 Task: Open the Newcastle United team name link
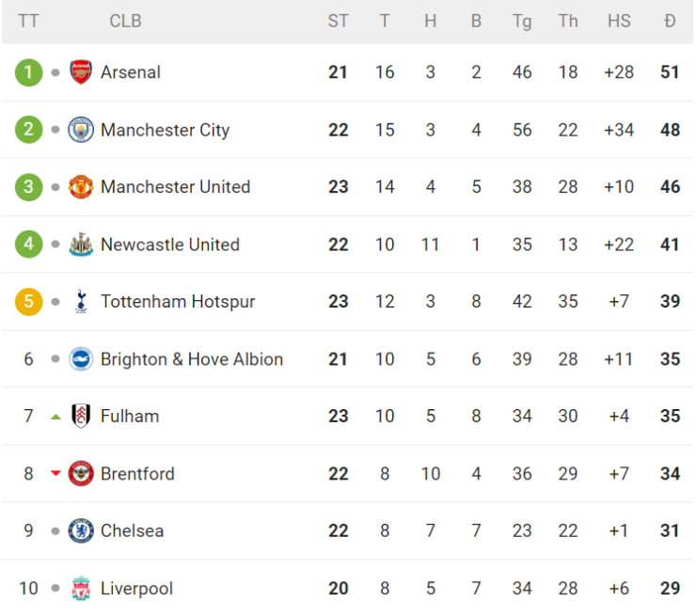pos(170,245)
